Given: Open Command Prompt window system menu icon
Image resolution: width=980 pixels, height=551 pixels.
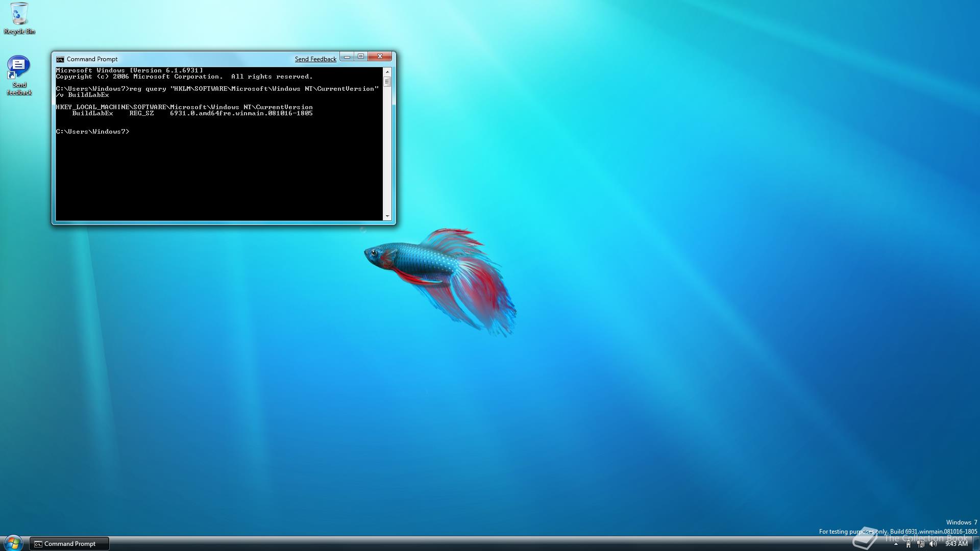Looking at the screenshot, I should [60, 59].
